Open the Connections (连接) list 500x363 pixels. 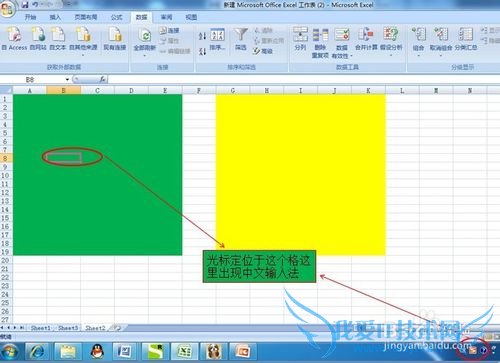(169, 31)
